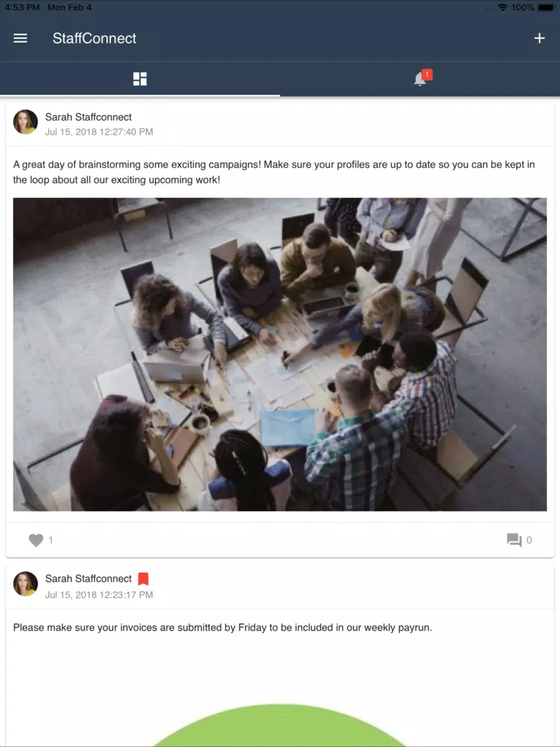Tap the red notification badge
The image size is (560, 747).
tap(427, 74)
